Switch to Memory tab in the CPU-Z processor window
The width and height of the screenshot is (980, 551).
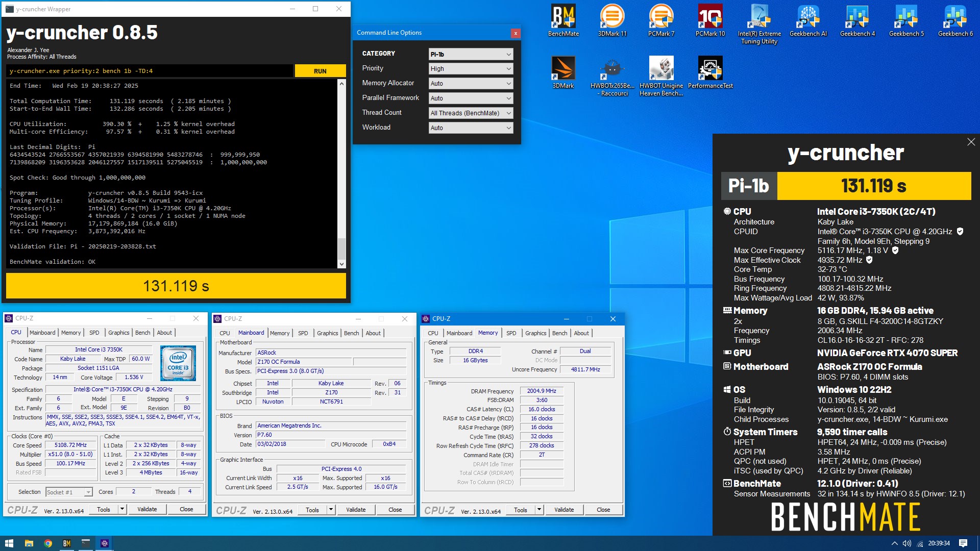click(71, 333)
